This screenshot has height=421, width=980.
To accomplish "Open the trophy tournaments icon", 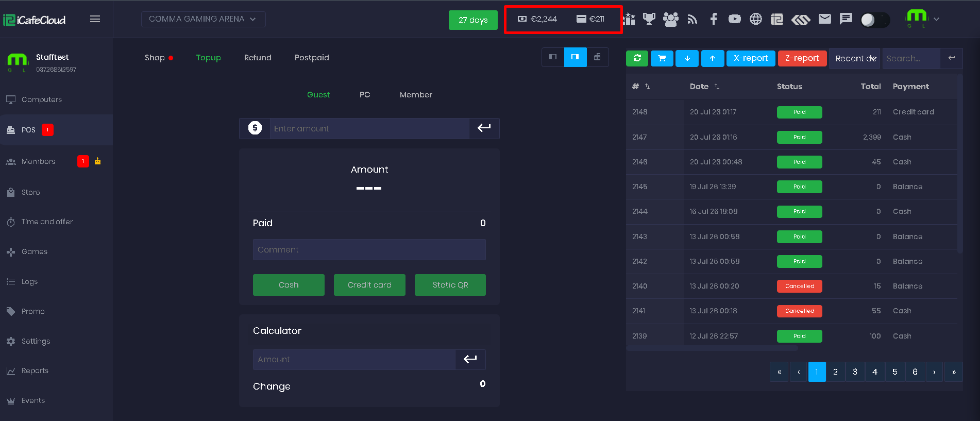I will coord(649,19).
